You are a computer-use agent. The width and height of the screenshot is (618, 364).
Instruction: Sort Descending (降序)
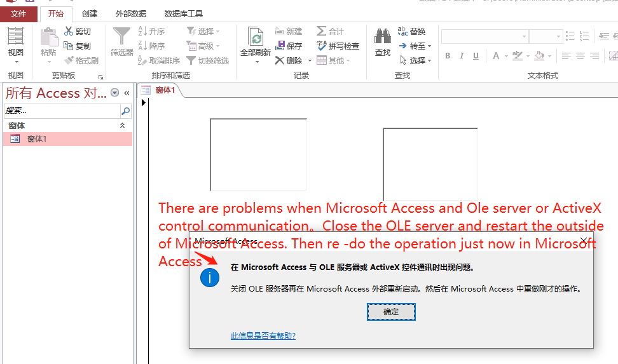pos(151,46)
